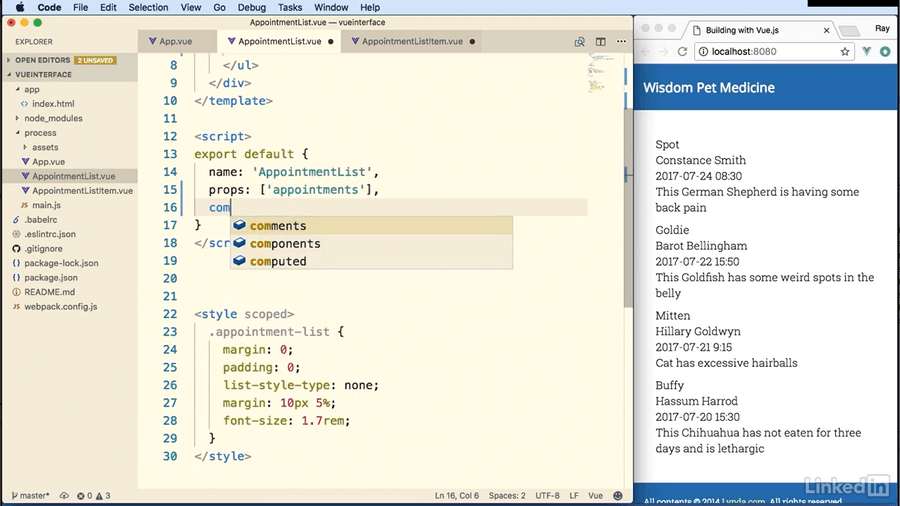This screenshot has height=506, width=900.
Task: Click line 16 in the editor
Action: (x=390, y=208)
